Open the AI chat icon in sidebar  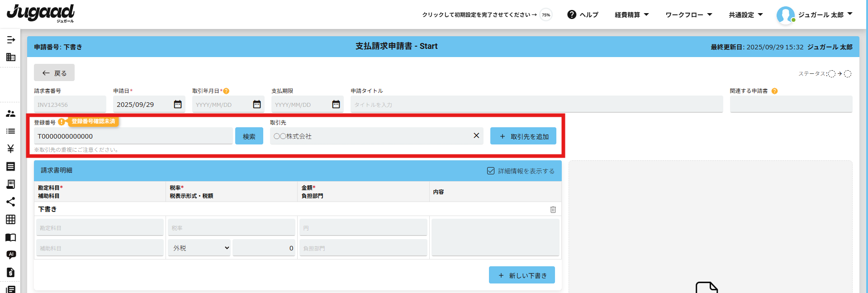(x=11, y=255)
